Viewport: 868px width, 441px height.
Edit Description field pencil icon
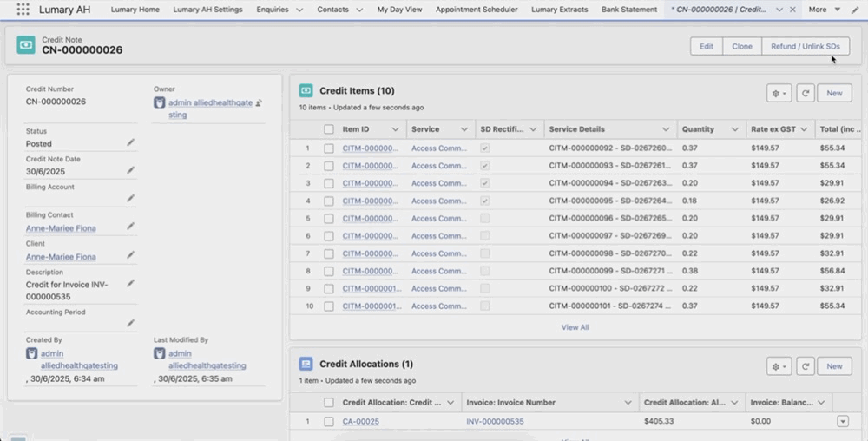(131, 283)
